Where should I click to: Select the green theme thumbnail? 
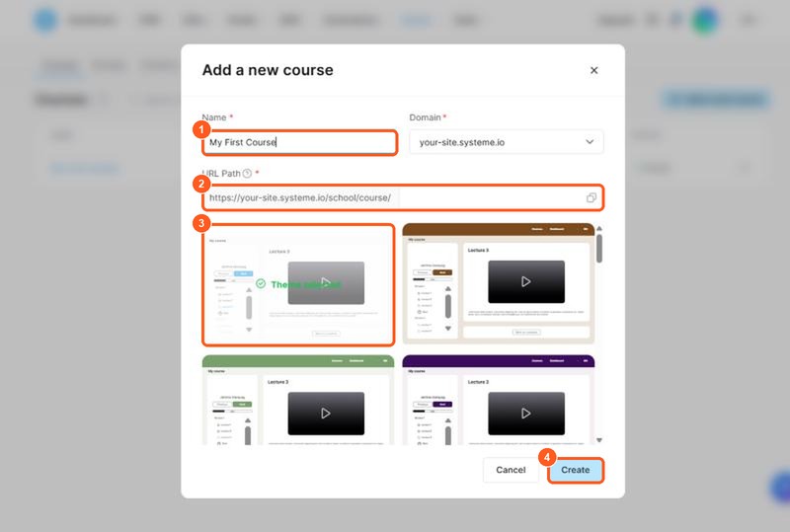(298, 400)
